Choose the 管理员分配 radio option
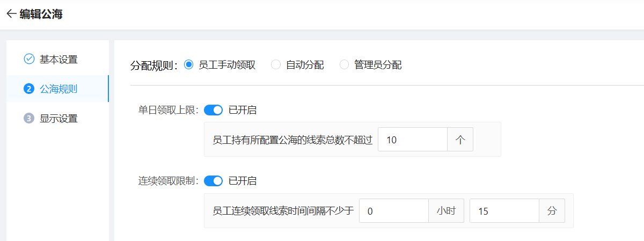Viewport: 644px width, 241px height. click(x=344, y=65)
